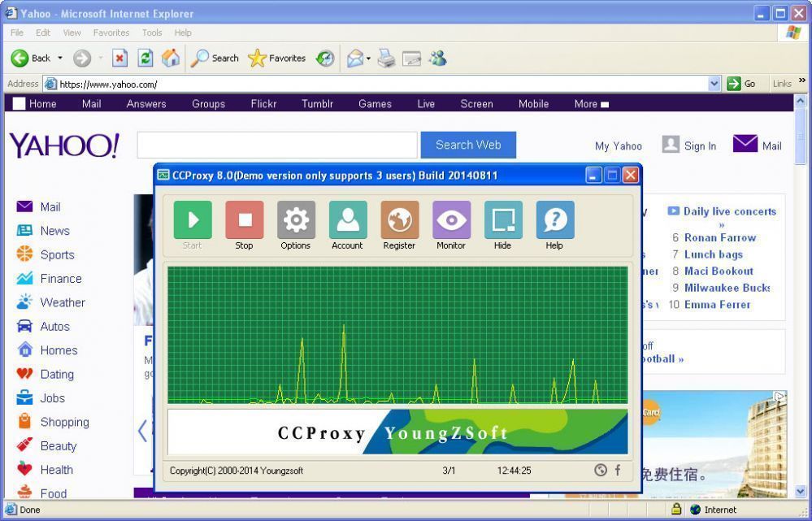Viewport: 812px width, 521px height.
Task: Click Sign In link
Action: click(x=700, y=146)
